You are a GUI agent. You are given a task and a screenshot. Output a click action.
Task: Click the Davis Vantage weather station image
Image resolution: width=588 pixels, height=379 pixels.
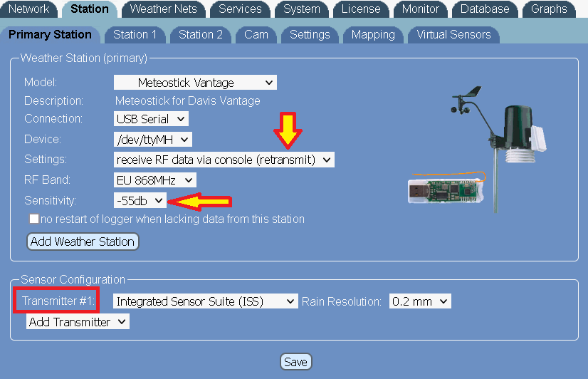click(499, 148)
